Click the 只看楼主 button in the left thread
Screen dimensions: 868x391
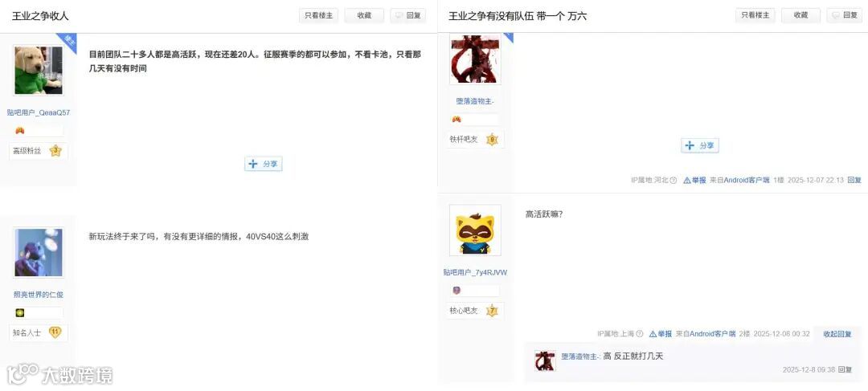[319, 15]
